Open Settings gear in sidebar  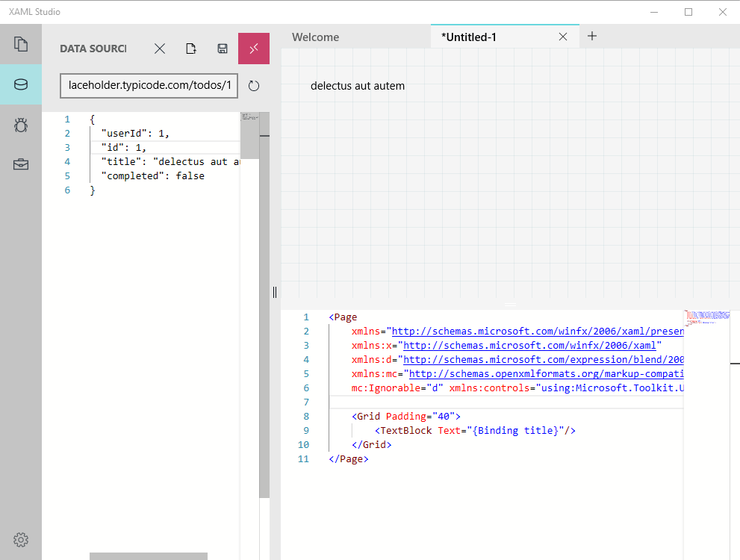[x=21, y=539]
